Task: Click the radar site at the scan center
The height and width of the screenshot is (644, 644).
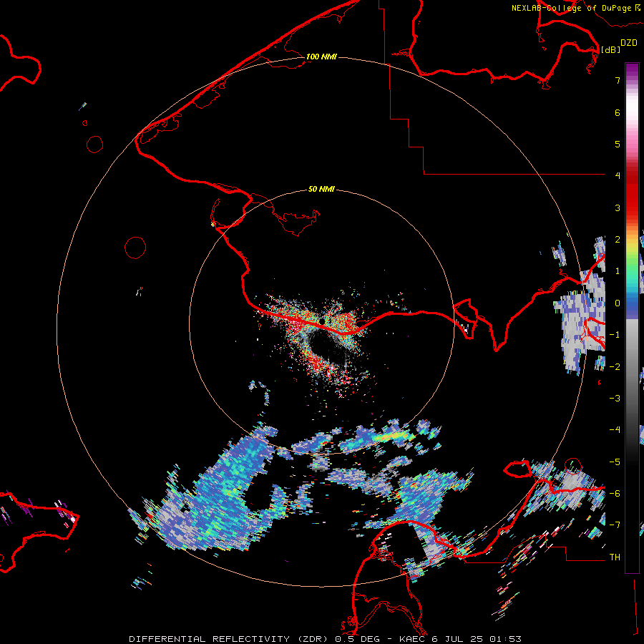Action: (321, 321)
